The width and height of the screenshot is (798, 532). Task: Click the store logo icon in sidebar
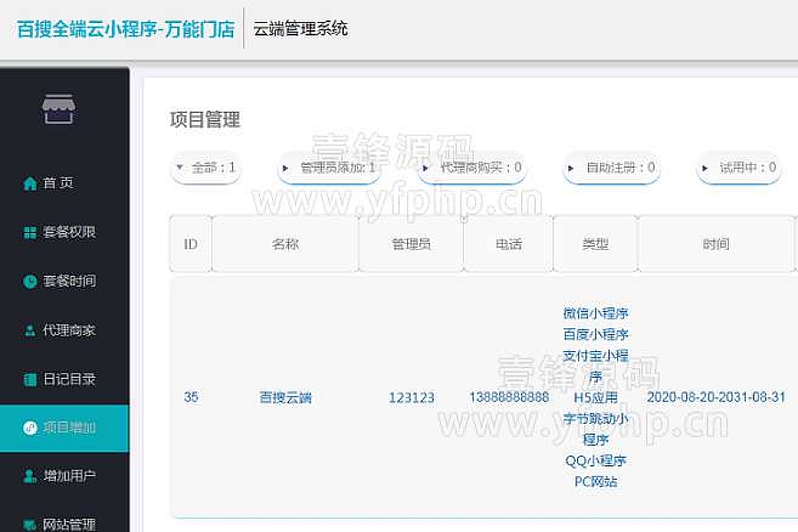point(59,109)
